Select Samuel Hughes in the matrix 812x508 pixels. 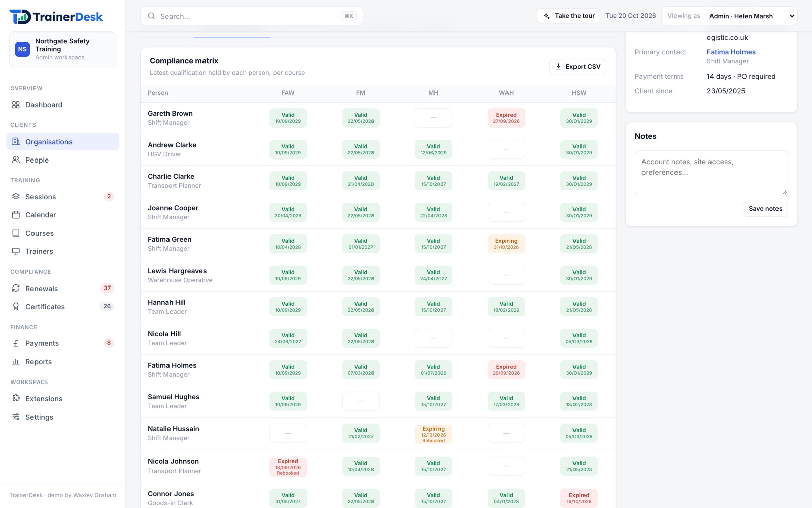pos(174,397)
